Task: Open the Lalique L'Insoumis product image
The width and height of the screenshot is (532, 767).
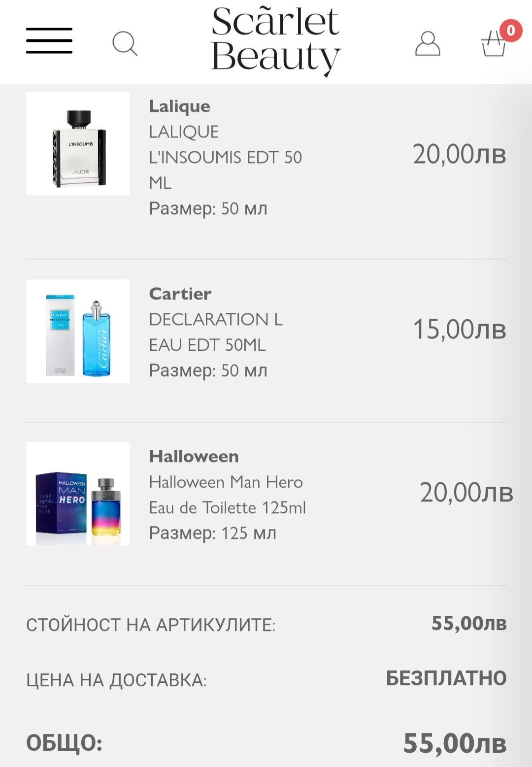Action: (78, 143)
